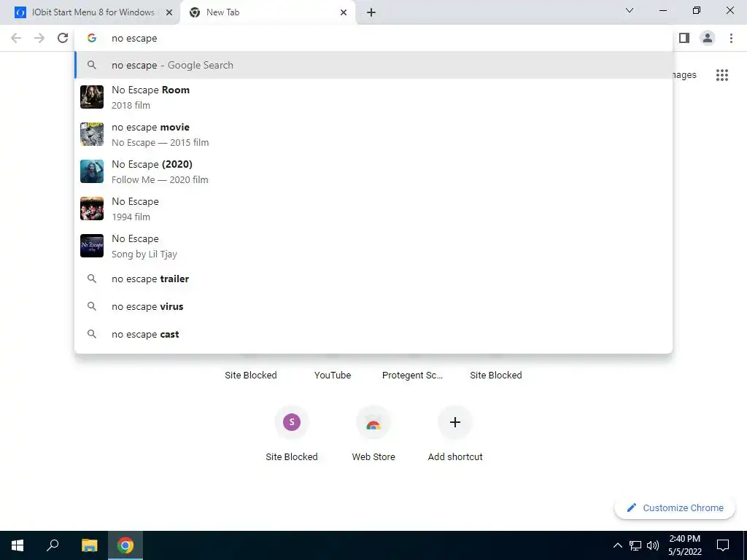Choose 'no escape virus' suggestion
This screenshot has height=560, width=747.
[373, 307]
